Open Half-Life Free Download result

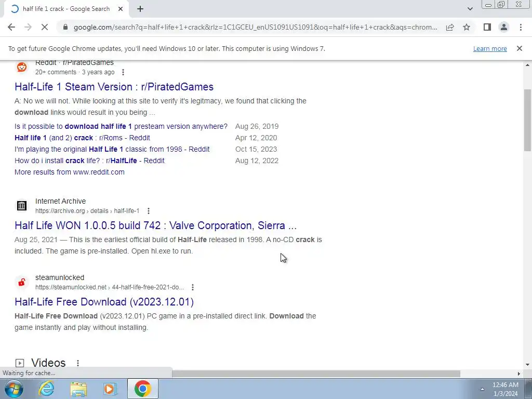coord(104,302)
